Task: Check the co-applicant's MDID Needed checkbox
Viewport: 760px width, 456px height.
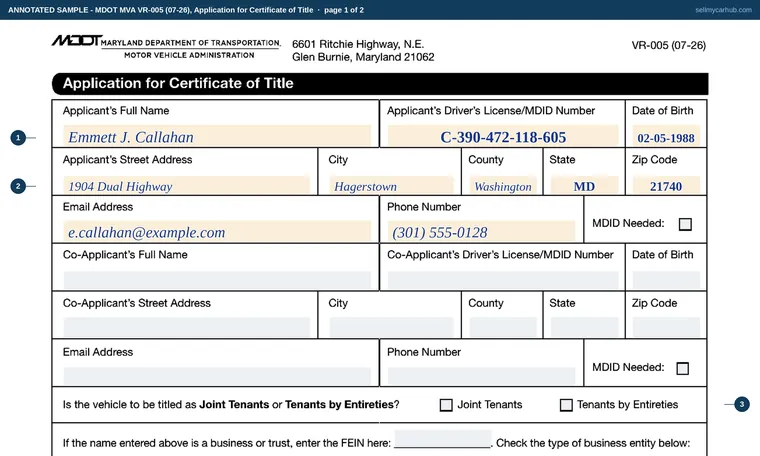Action: click(x=682, y=368)
